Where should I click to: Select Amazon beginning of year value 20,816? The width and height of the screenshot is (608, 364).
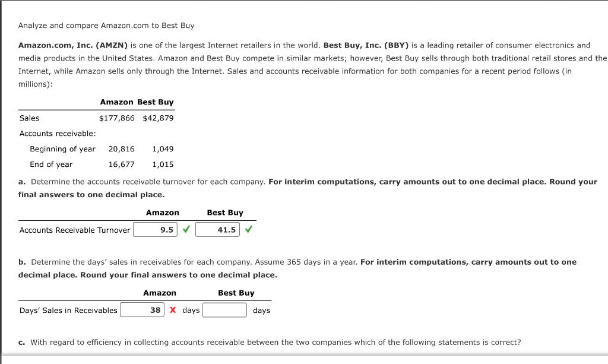[x=121, y=149]
